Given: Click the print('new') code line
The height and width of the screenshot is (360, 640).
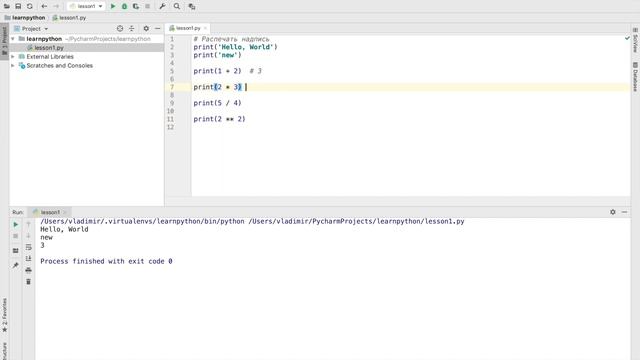Looking at the screenshot, I should pos(218,55).
